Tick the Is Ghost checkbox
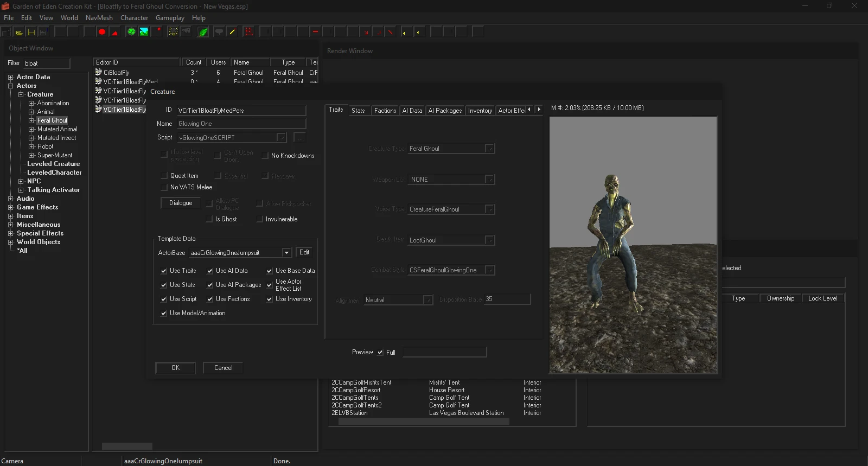This screenshot has height=466, width=868. 209,219
